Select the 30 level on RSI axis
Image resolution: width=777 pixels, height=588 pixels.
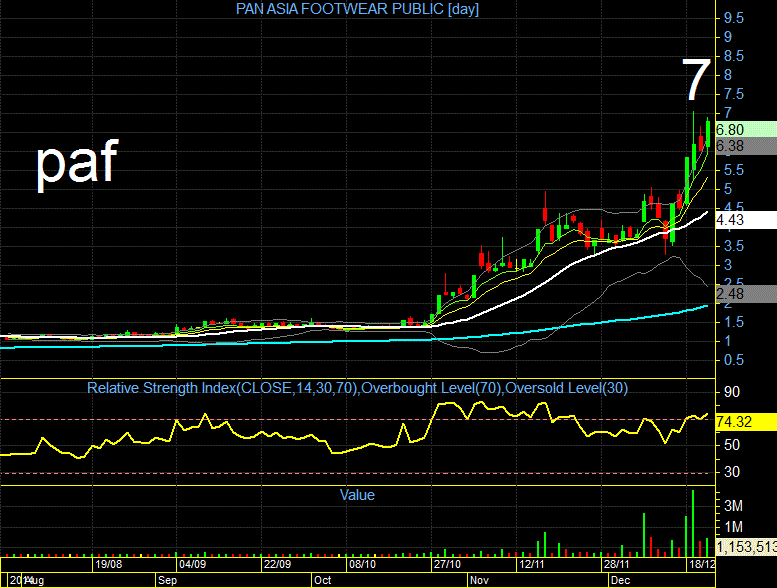click(x=732, y=472)
